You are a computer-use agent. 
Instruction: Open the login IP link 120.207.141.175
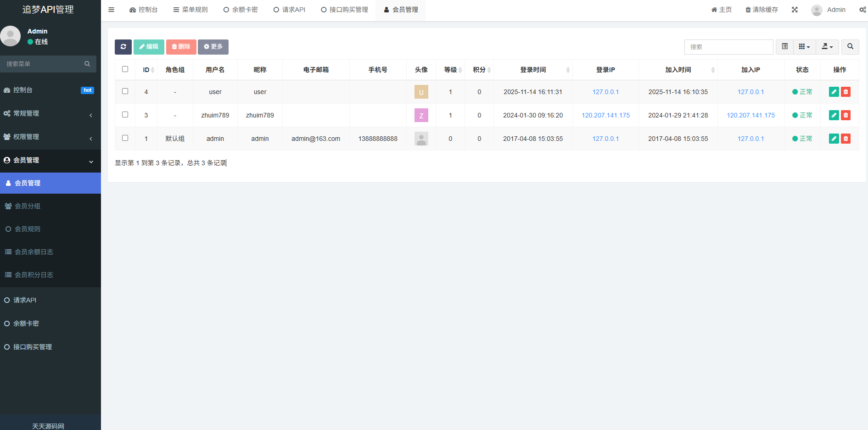coord(605,115)
